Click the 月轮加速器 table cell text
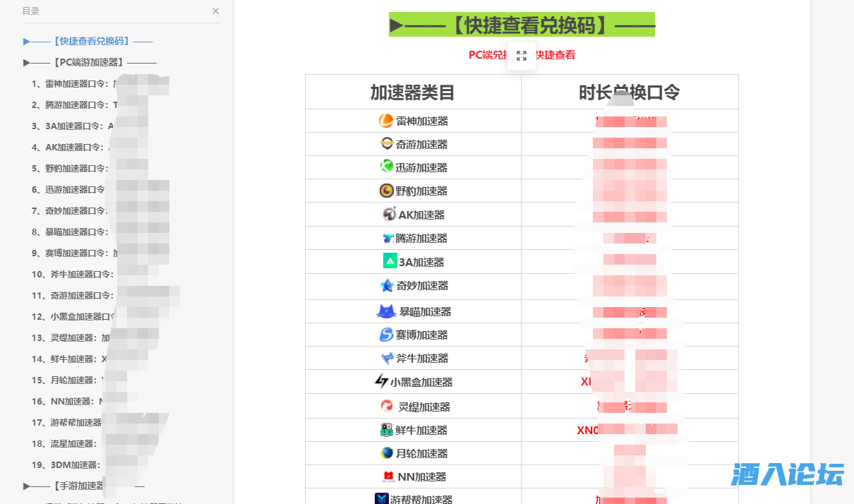 422,453
